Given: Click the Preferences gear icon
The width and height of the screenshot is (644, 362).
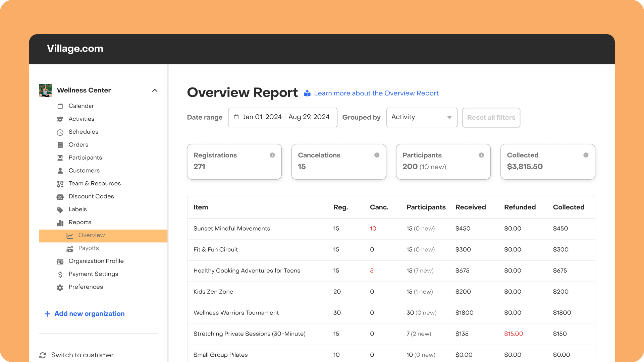Looking at the screenshot, I should (60, 287).
